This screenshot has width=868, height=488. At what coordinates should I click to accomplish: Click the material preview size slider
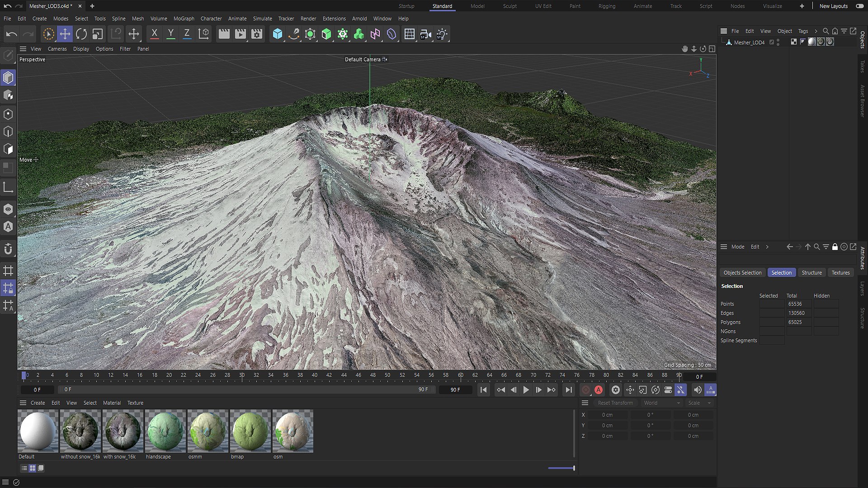click(x=561, y=468)
